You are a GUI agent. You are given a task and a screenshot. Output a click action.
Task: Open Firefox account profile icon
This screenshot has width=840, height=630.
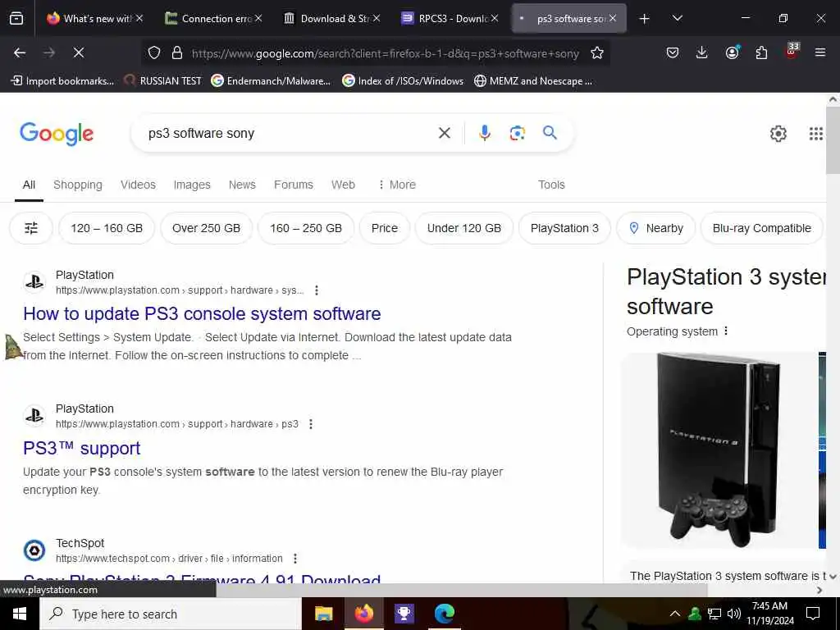(732, 52)
